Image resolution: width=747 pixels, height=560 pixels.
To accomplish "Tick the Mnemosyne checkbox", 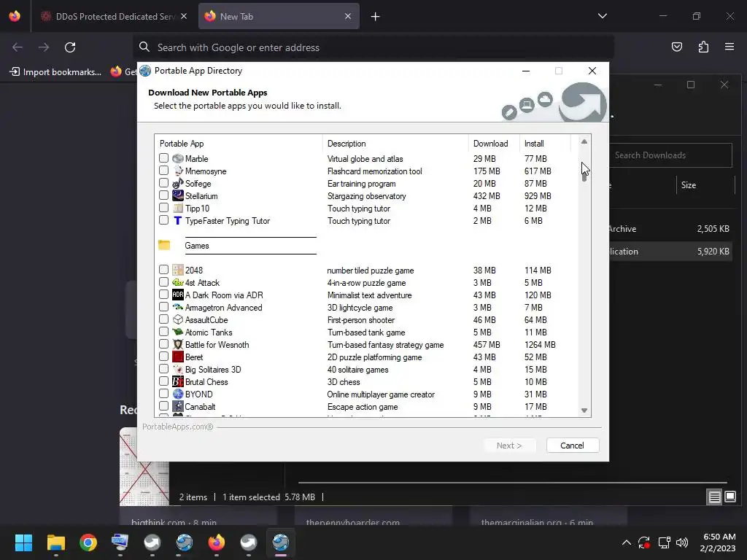I will (x=163, y=170).
